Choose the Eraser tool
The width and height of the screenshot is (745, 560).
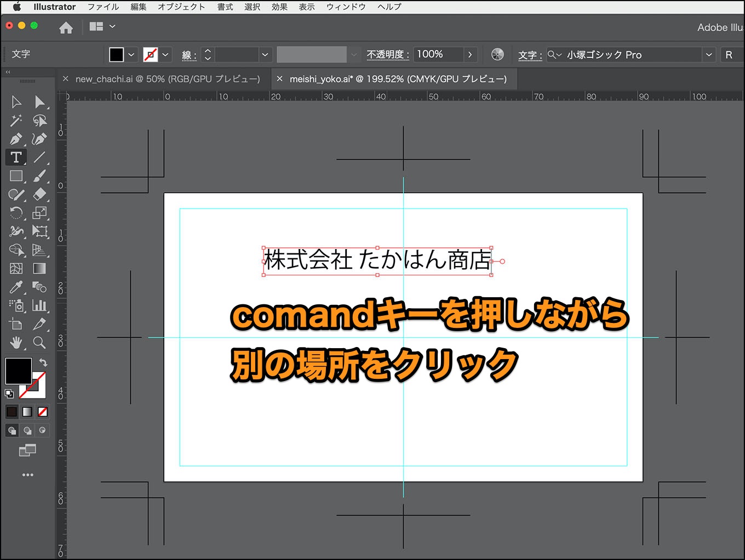pos(39,194)
